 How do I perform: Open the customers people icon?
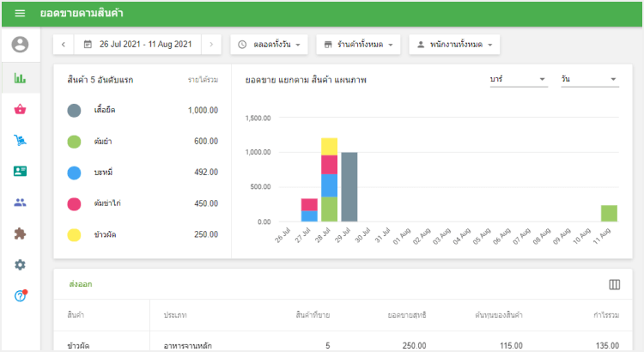click(x=21, y=203)
